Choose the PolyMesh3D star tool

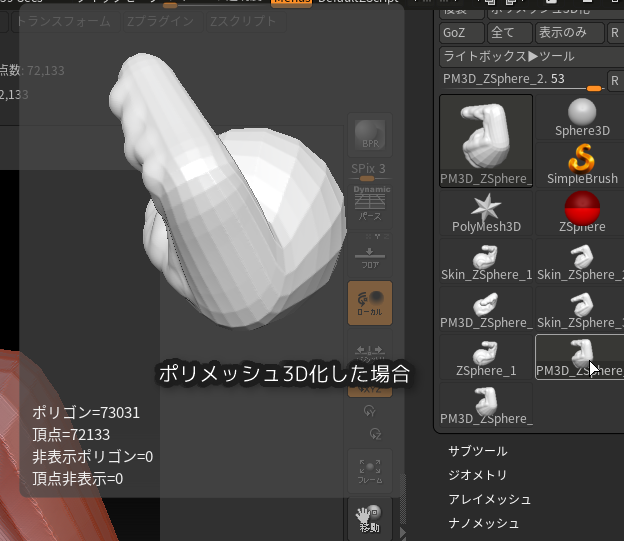[486, 213]
